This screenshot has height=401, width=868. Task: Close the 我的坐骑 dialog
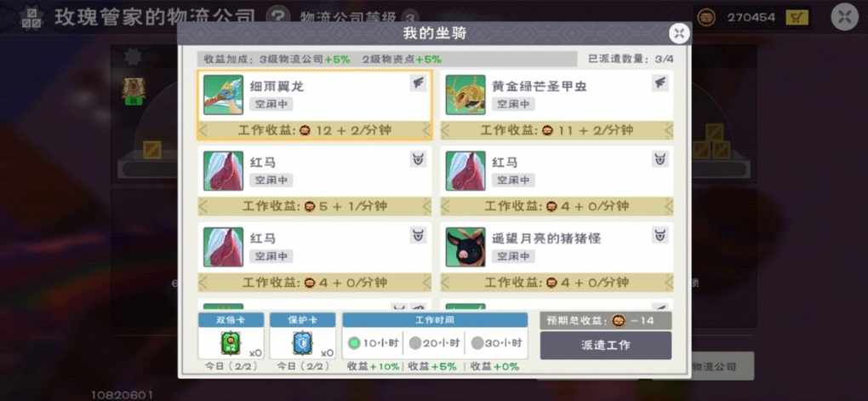click(x=679, y=34)
